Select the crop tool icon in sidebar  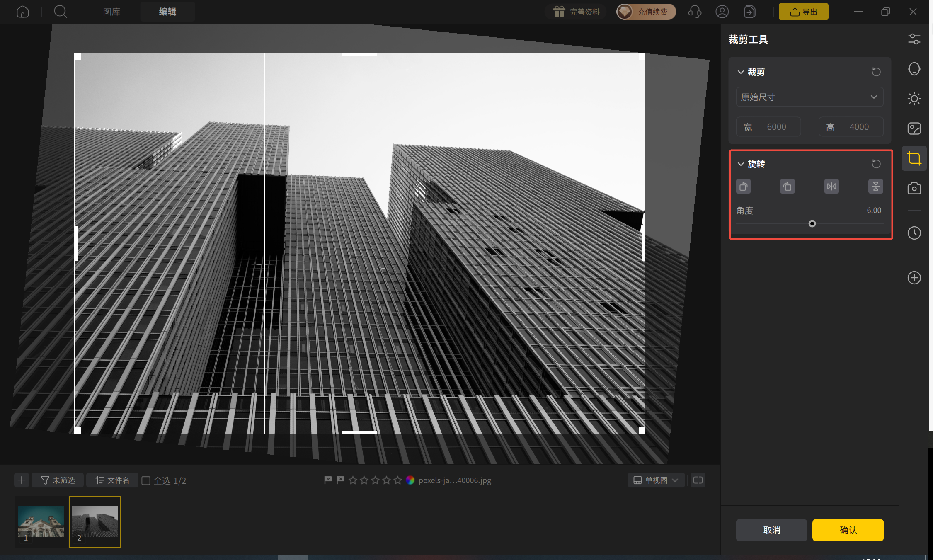click(914, 158)
